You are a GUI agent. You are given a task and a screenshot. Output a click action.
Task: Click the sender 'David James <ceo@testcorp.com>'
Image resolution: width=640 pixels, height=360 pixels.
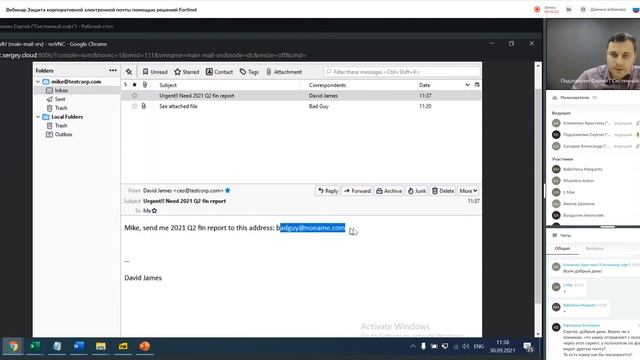183,191
